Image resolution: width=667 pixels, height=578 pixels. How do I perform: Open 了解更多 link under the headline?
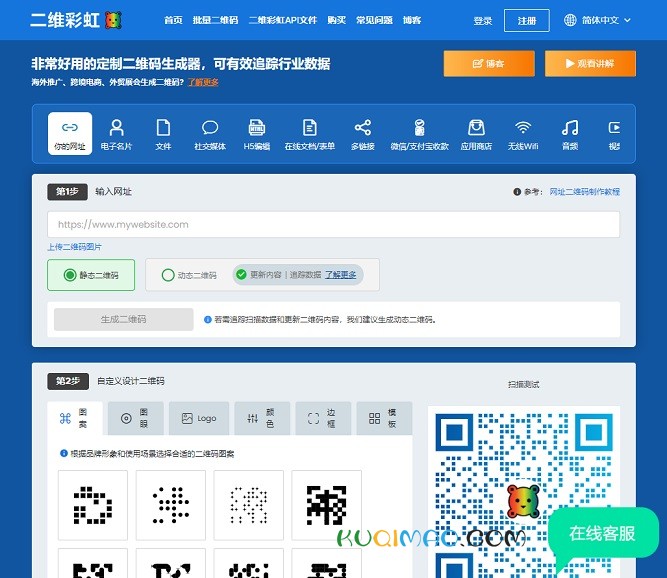203,82
